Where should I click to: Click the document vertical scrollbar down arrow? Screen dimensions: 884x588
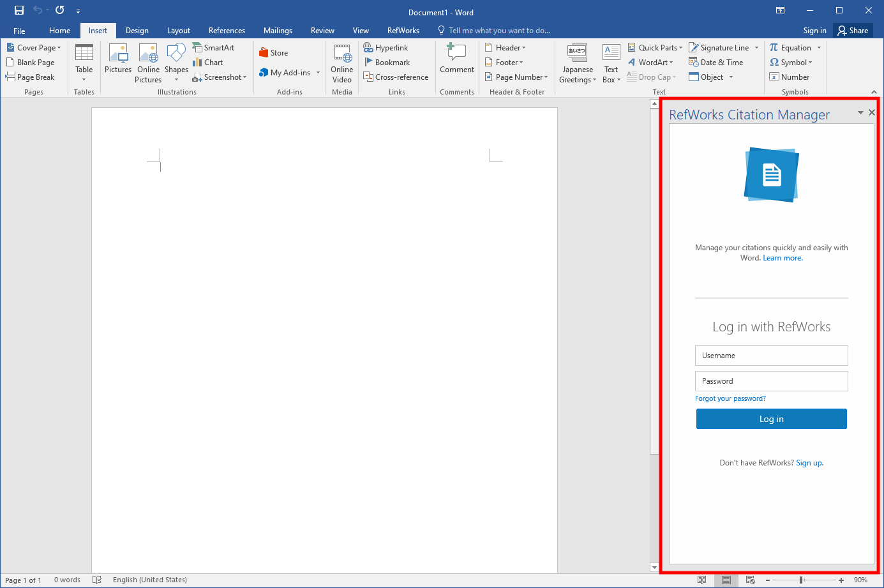pos(654,567)
